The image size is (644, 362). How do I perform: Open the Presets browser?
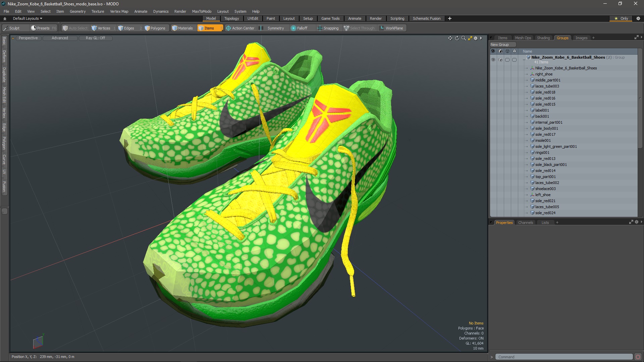tap(43, 28)
